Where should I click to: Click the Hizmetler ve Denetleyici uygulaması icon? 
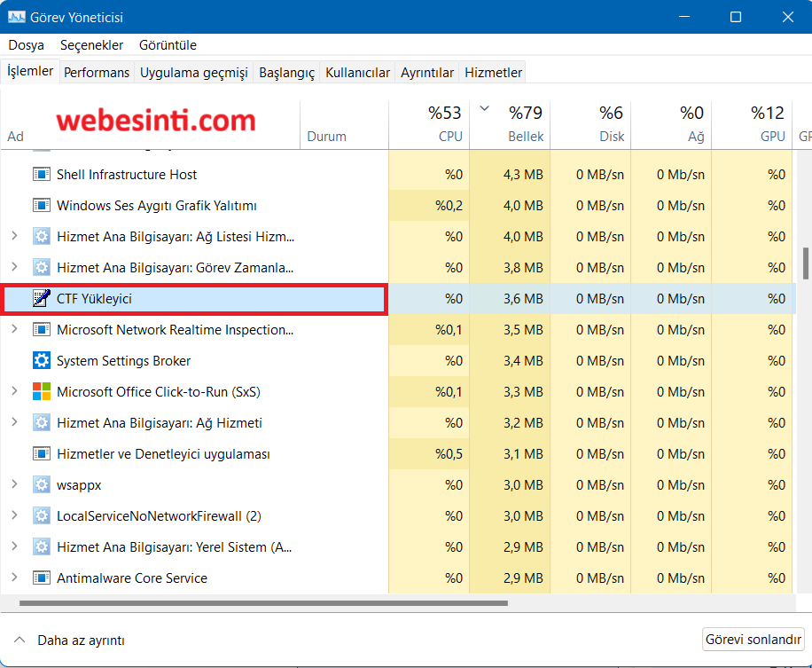click(x=41, y=454)
